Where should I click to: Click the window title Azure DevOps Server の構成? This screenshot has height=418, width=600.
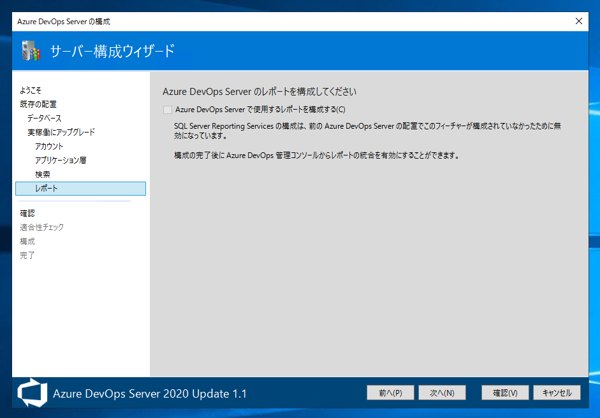coord(64,21)
